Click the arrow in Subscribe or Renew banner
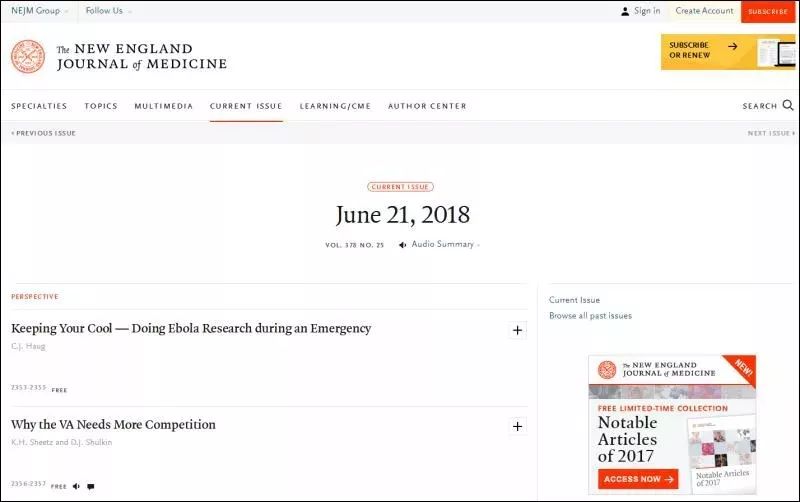800x502 pixels. (x=733, y=46)
